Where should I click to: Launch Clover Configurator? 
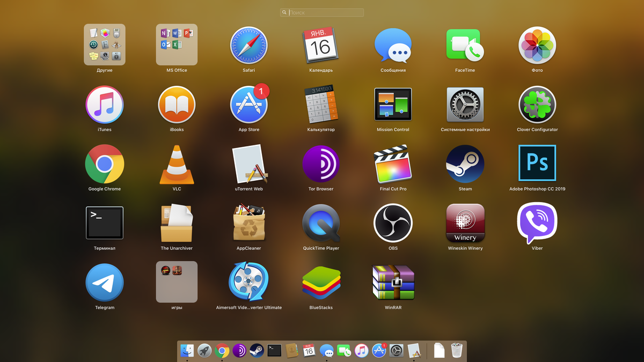tap(537, 105)
